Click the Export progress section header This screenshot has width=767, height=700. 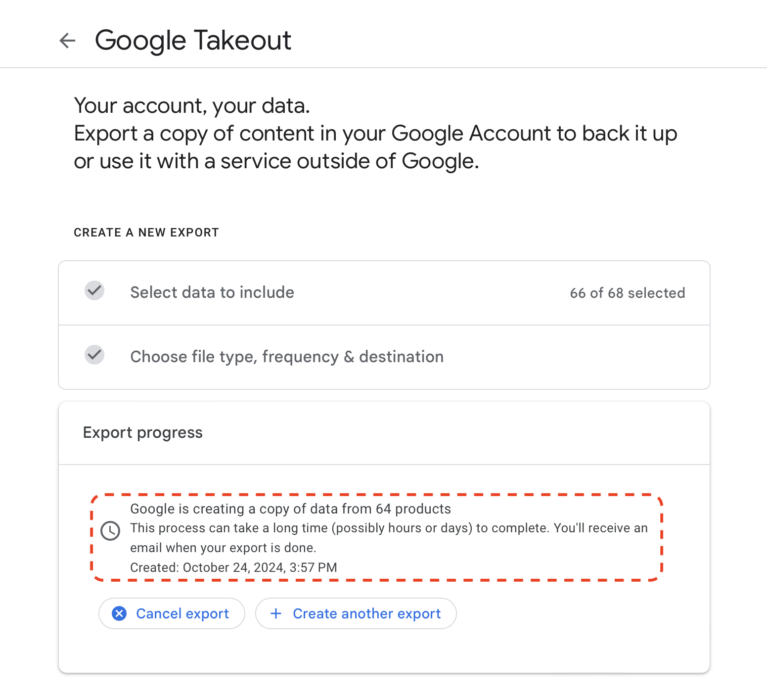point(143,432)
